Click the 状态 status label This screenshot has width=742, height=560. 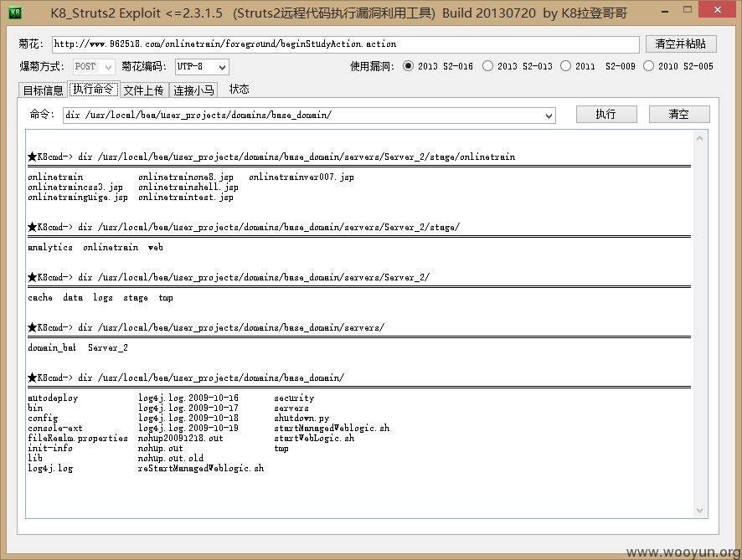239,90
